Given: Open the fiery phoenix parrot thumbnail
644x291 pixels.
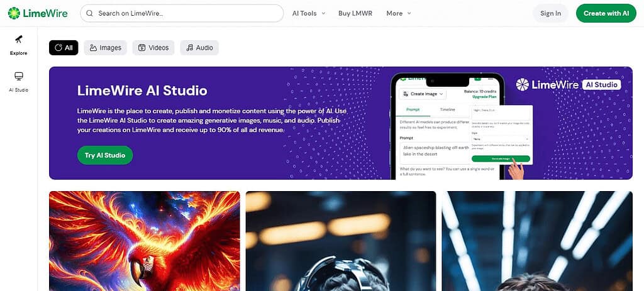Looking at the screenshot, I should (144, 241).
